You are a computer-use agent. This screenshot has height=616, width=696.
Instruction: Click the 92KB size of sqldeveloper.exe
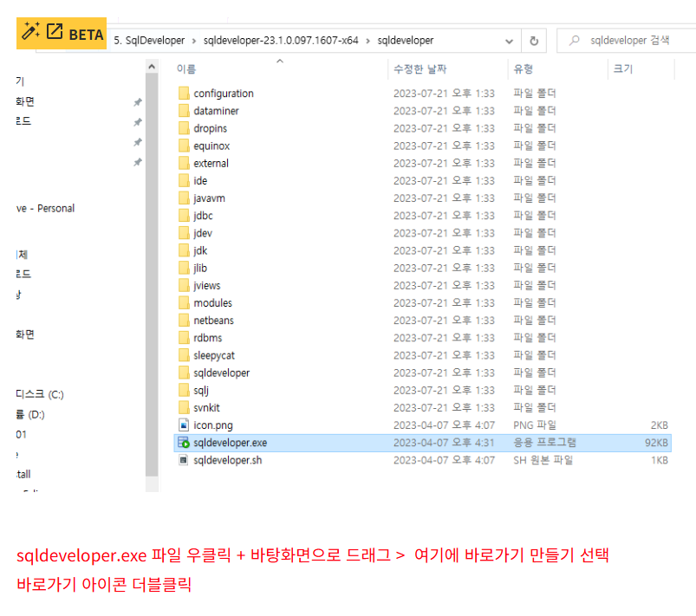point(656,443)
